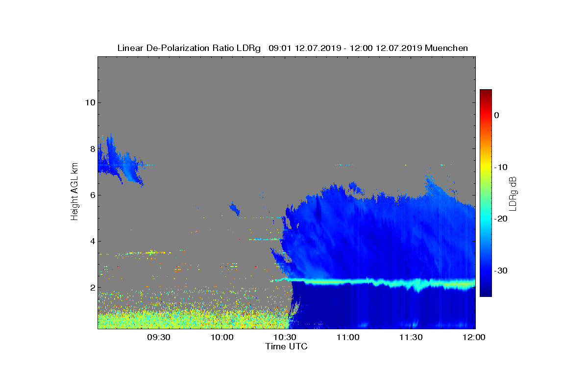Viewport: 588px width, 392px height.
Task: Click the height tick label 4
Action: [x=92, y=241]
